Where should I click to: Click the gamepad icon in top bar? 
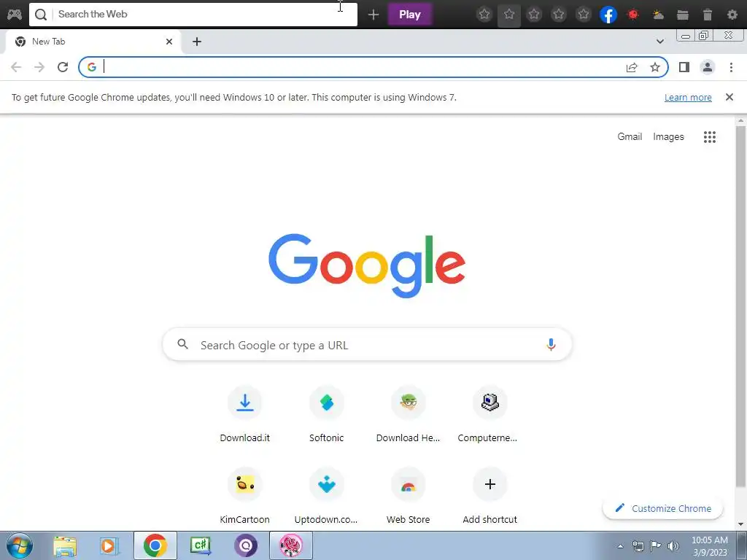click(15, 15)
